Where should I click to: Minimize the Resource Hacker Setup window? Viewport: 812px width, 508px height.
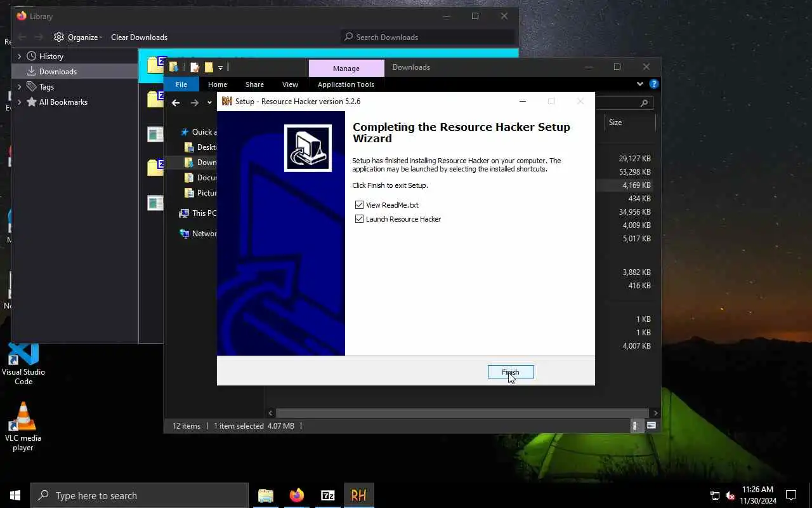coord(522,101)
